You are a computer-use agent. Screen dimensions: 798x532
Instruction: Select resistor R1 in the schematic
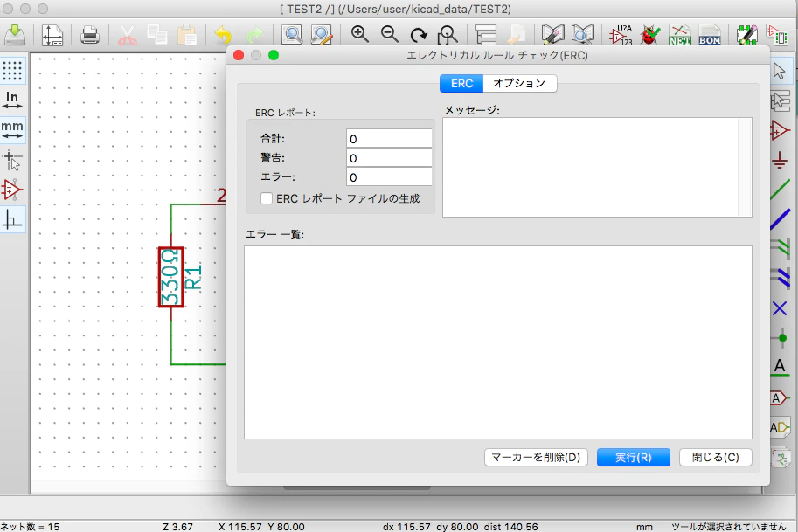click(x=171, y=277)
